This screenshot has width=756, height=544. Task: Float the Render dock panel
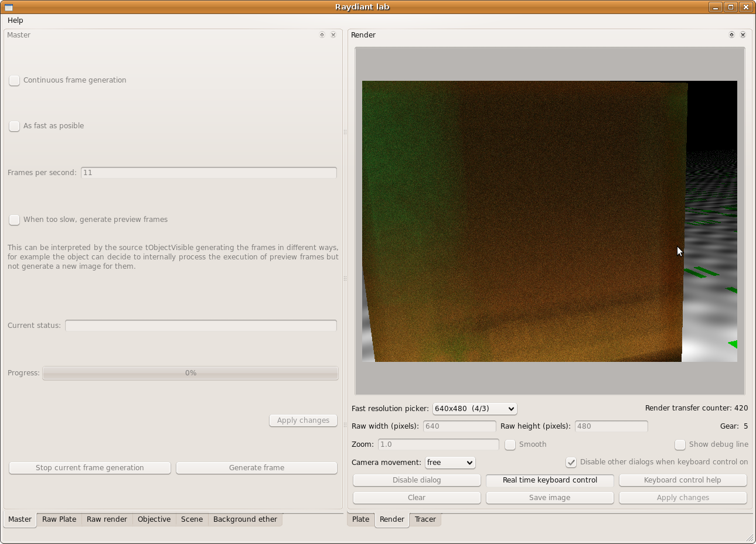coord(731,35)
